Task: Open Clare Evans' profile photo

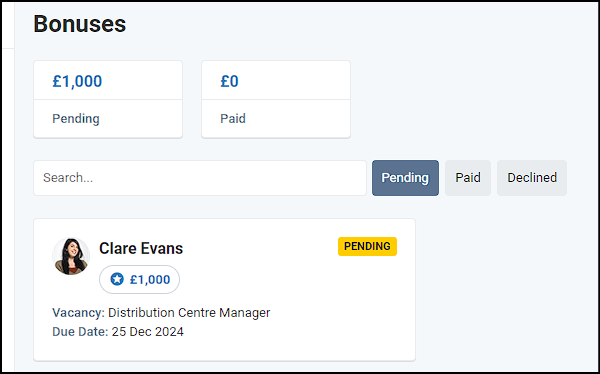Action: click(71, 256)
